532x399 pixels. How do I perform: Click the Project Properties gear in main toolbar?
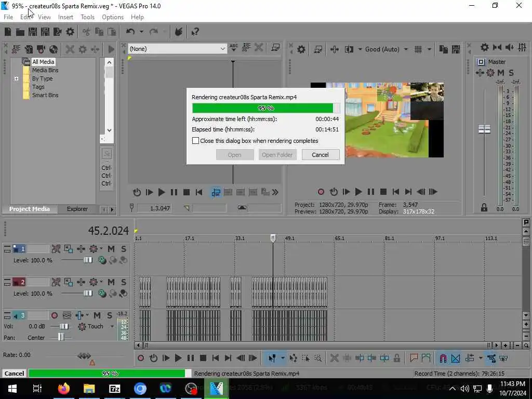(70, 32)
